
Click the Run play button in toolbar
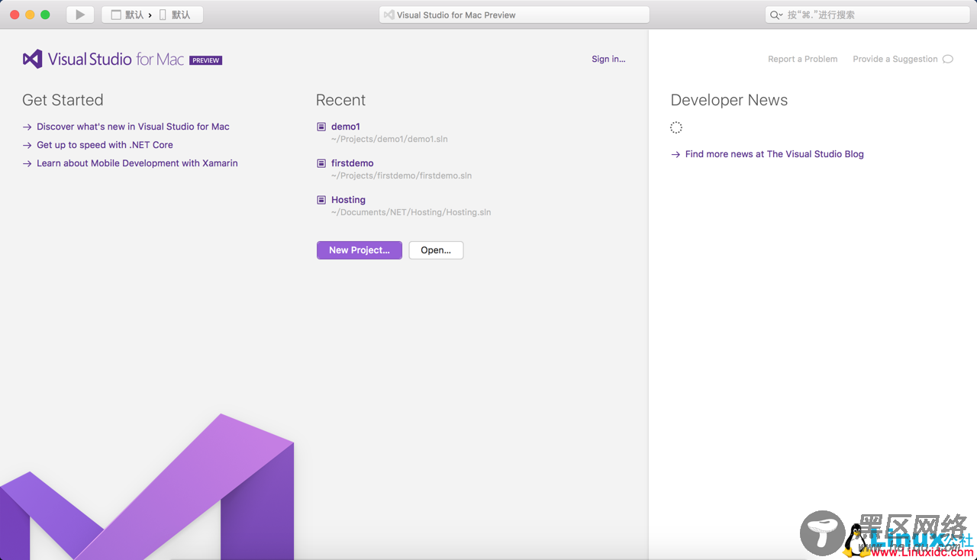click(x=80, y=14)
